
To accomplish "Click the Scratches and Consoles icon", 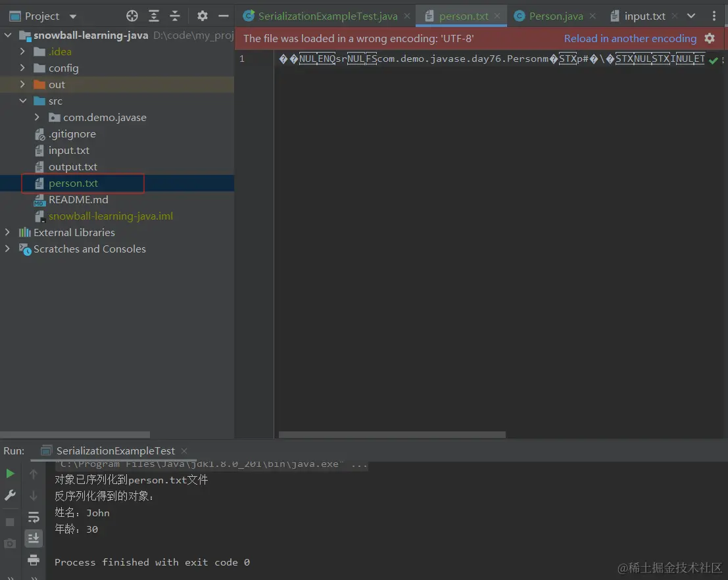I will pos(24,249).
